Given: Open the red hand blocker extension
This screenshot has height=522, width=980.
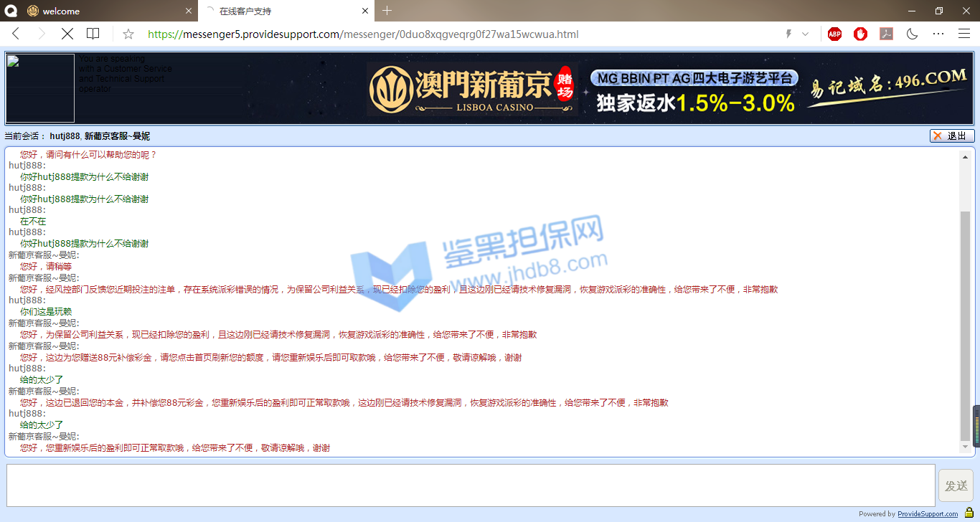Looking at the screenshot, I should [860, 34].
